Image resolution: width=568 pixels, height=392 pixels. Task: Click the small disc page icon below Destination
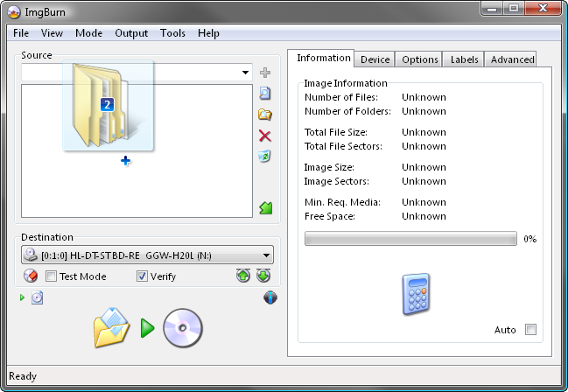pyautogui.click(x=38, y=297)
